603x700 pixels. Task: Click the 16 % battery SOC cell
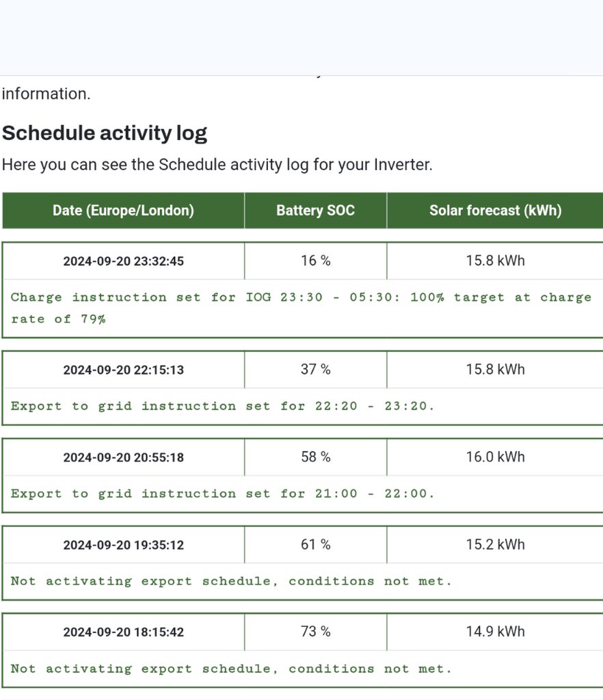[315, 260]
